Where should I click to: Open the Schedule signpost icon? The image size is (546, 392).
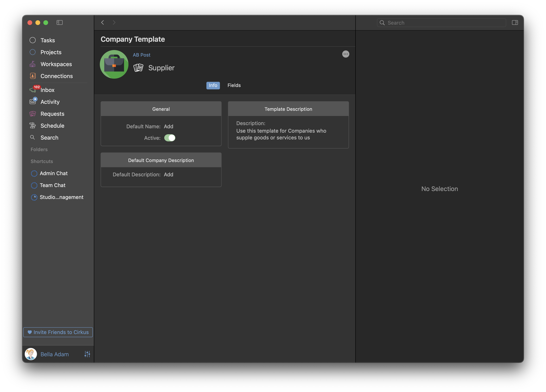point(32,126)
